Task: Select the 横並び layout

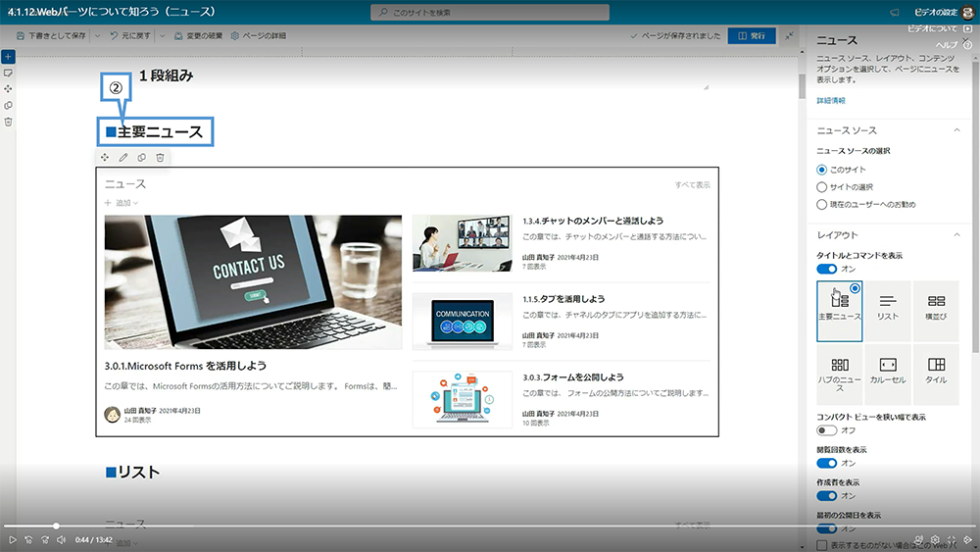Action: tap(936, 311)
